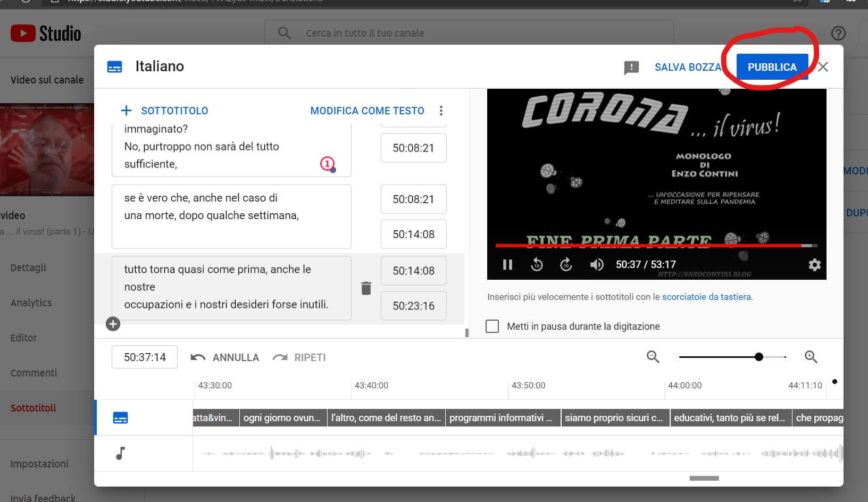
Task: Rewind video 10 seconds
Action: tap(537, 264)
